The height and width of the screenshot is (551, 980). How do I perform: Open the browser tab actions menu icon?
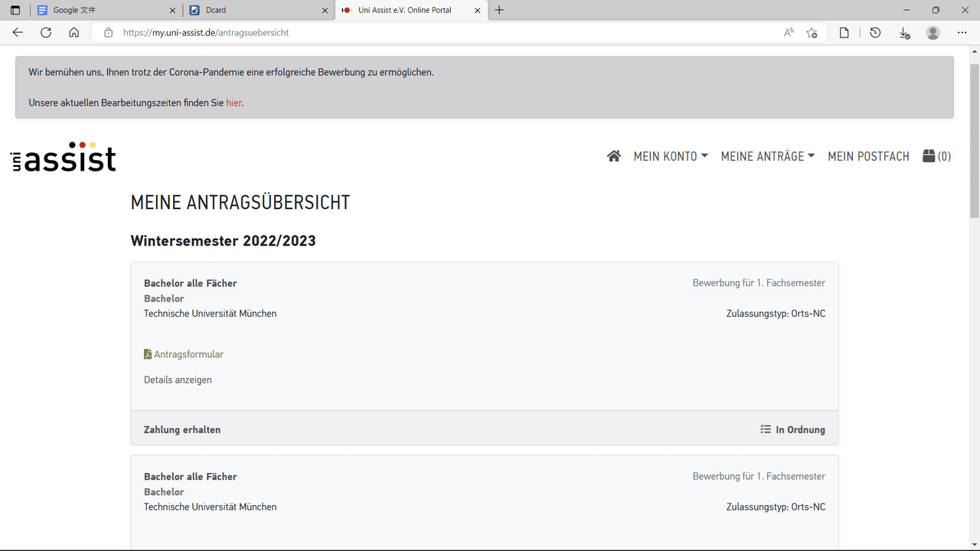tap(15, 10)
